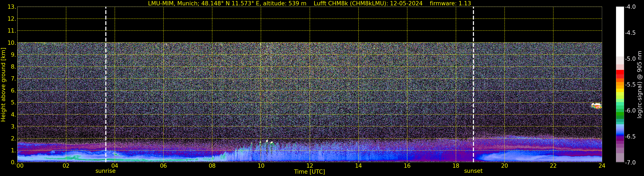
Task: Click the height axis tick label "7"
Action: click(13, 79)
